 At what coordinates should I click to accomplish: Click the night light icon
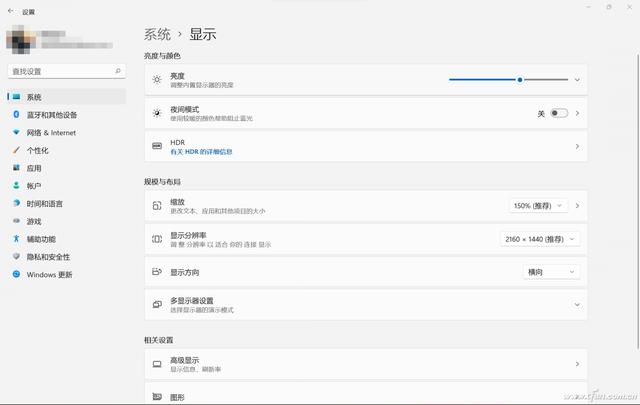[x=157, y=113]
